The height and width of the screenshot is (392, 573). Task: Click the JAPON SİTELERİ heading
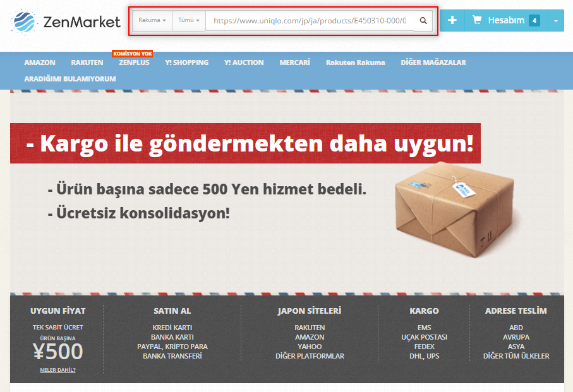pyautogui.click(x=310, y=311)
